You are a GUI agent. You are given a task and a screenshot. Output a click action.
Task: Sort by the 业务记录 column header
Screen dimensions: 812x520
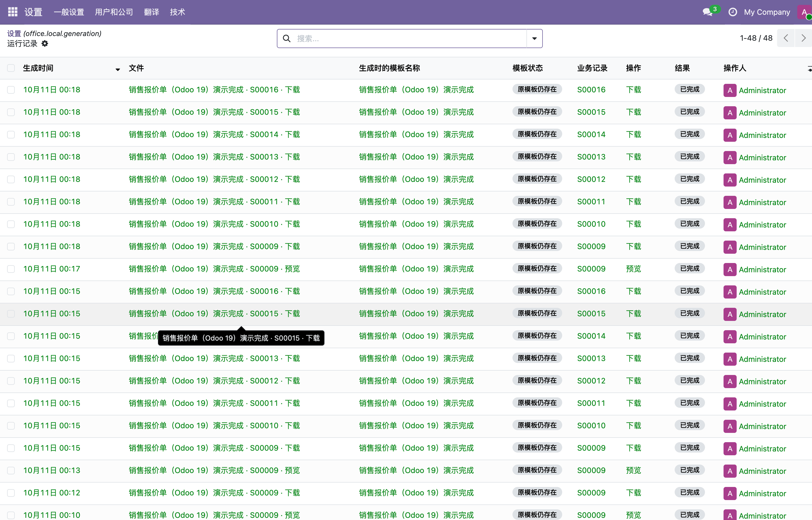click(592, 68)
